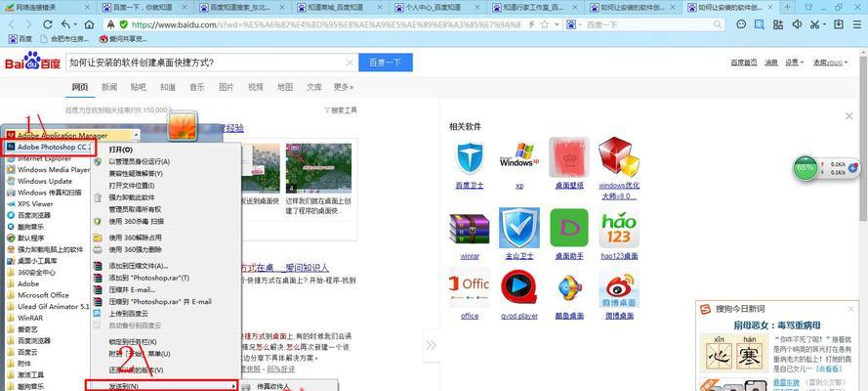The height and width of the screenshot is (391, 868).
Task: Open dropdown next to undo arrow
Action: pos(76,24)
